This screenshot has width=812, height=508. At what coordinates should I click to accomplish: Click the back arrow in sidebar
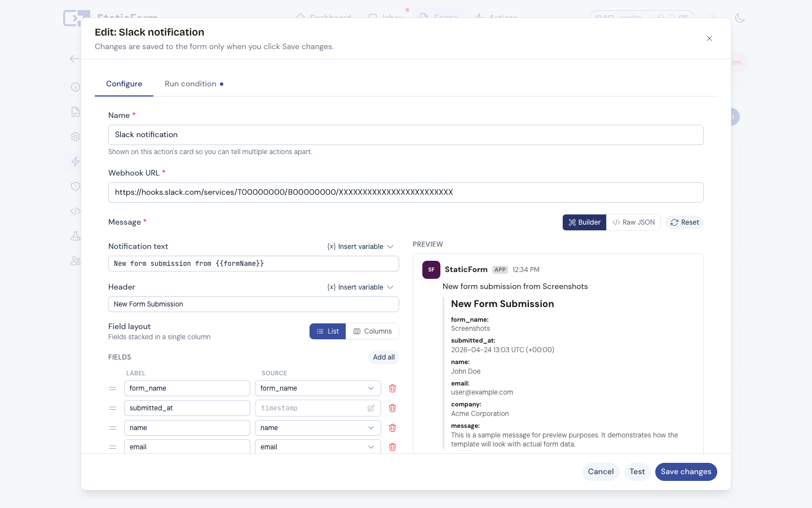click(74, 59)
